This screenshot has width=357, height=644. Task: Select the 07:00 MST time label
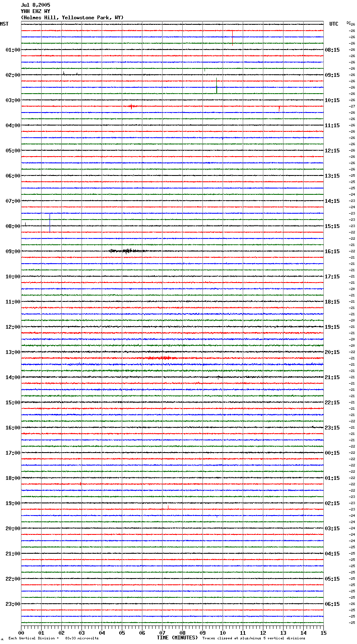click(13, 201)
